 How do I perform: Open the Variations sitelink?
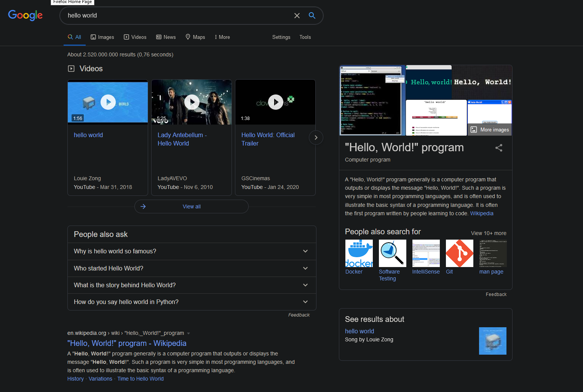click(x=101, y=379)
